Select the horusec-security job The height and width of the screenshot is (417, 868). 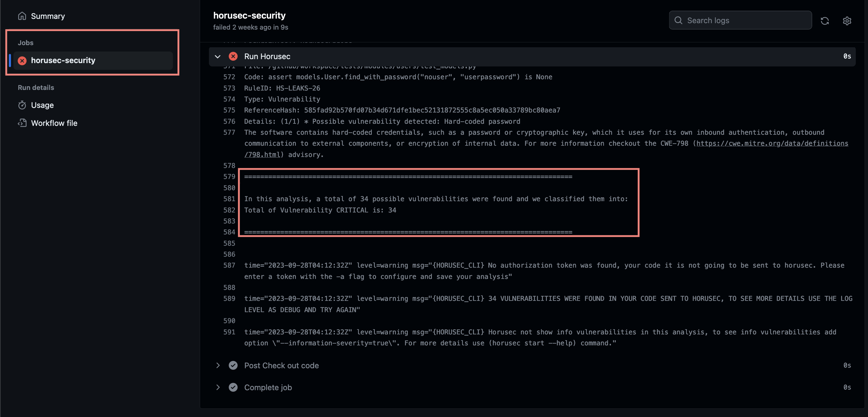(93, 61)
